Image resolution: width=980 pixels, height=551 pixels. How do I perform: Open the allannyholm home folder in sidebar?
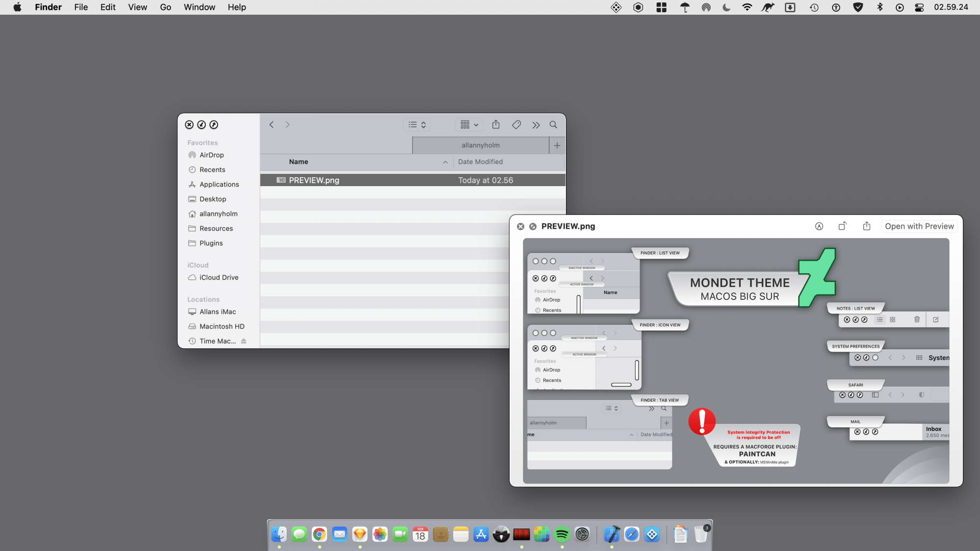click(x=219, y=214)
